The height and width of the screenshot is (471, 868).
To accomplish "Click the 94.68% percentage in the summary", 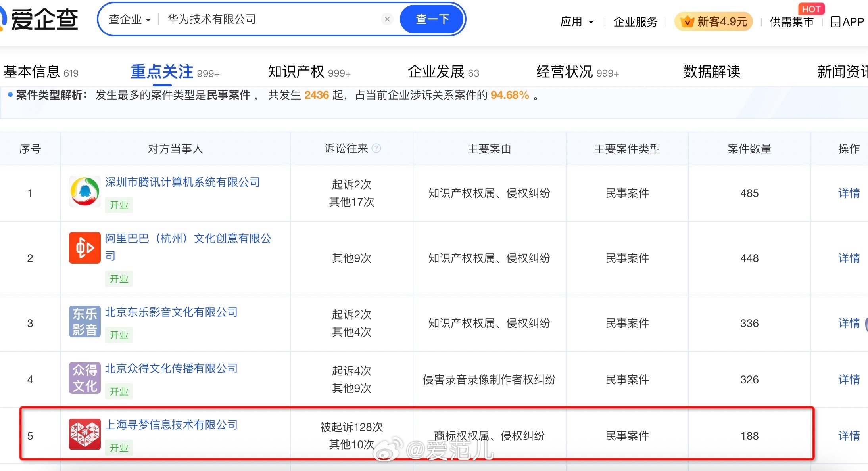I will click(x=510, y=95).
